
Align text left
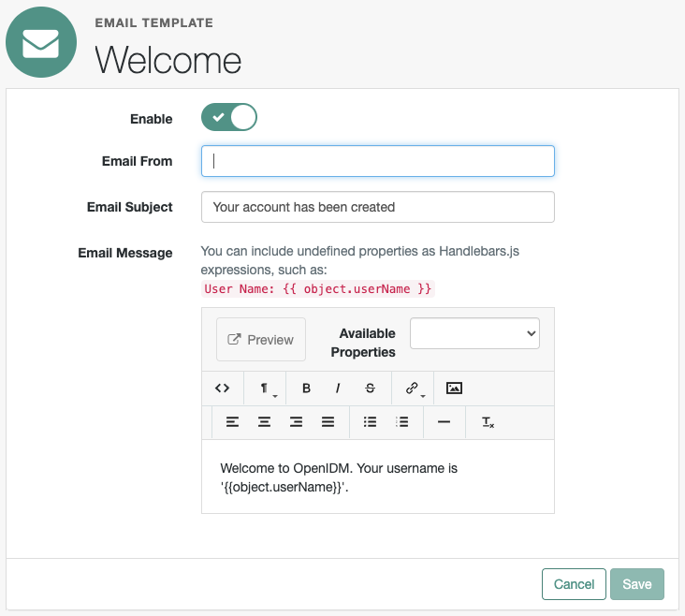(232, 422)
